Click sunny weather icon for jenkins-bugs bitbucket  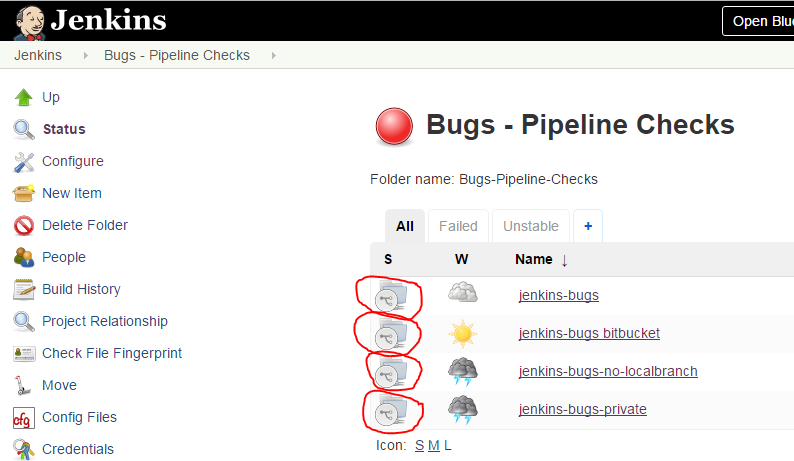[x=462, y=334]
